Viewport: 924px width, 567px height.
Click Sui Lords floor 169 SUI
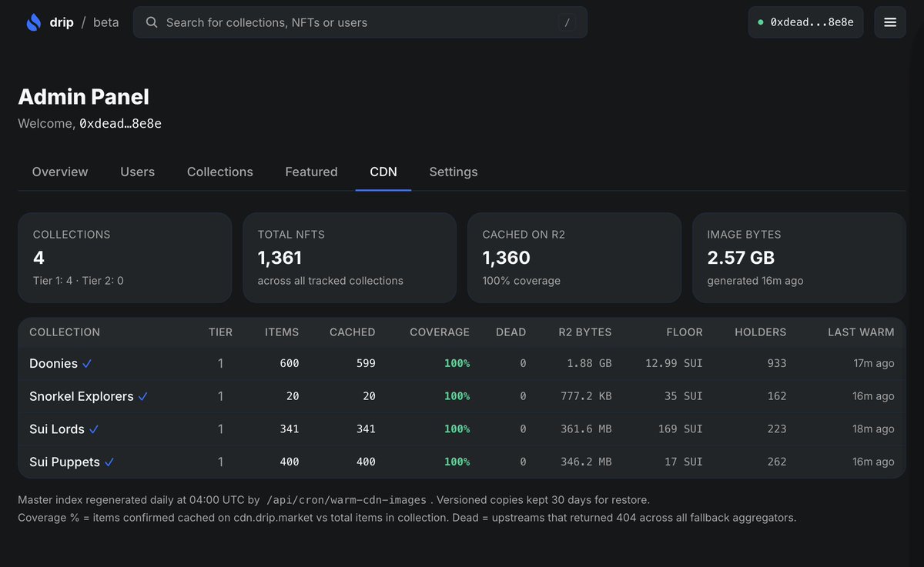681,429
